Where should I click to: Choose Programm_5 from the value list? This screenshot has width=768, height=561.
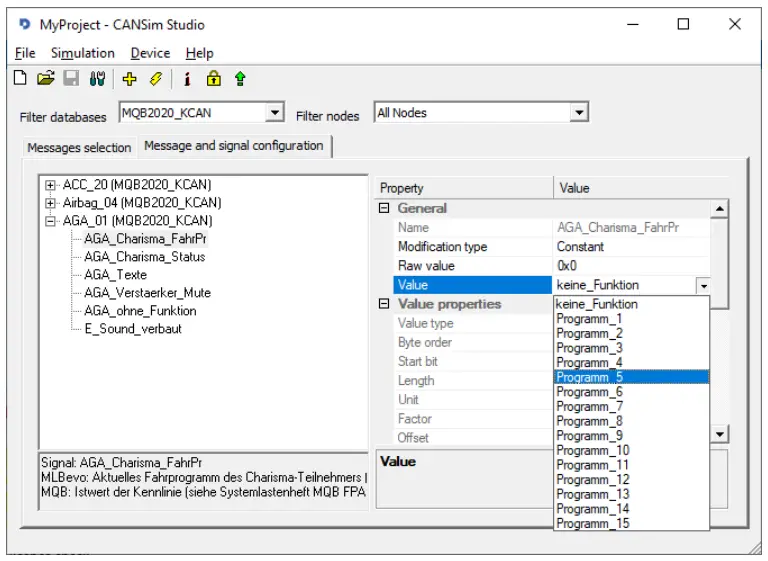coord(590,377)
